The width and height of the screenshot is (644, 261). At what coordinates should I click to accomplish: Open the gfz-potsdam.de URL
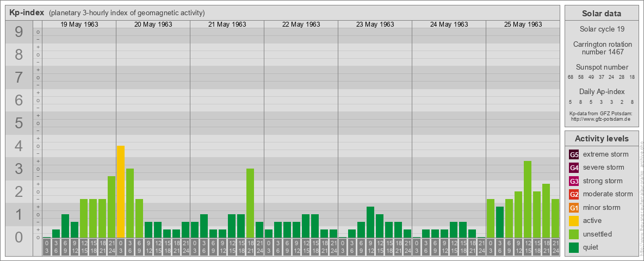(x=600, y=119)
